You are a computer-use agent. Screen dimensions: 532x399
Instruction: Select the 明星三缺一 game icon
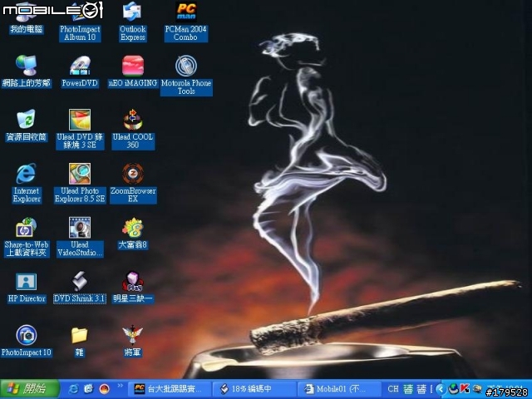coord(133,288)
